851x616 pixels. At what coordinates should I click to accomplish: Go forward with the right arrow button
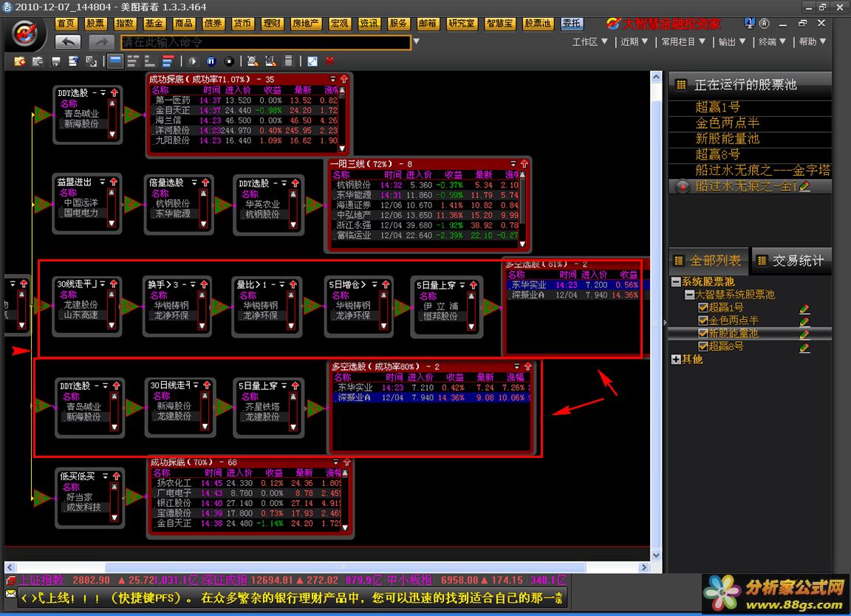click(x=101, y=42)
